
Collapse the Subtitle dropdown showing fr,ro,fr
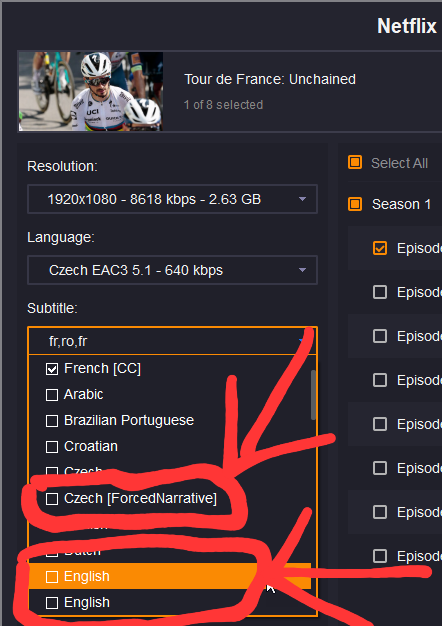point(172,341)
